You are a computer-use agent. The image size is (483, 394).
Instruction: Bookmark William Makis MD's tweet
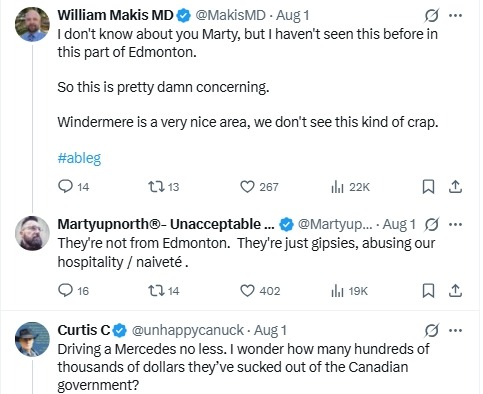coord(428,187)
